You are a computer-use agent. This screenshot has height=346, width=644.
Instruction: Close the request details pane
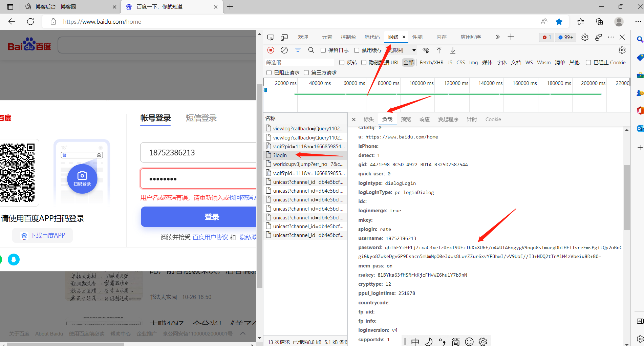tap(354, 120)
